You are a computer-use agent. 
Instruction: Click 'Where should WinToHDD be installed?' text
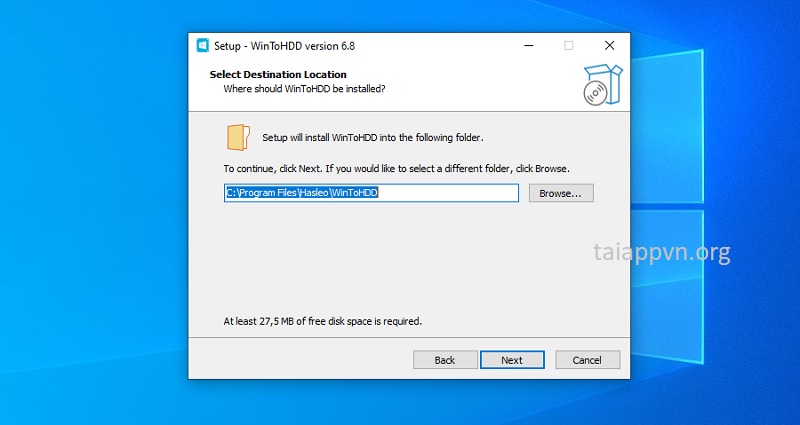305,89
